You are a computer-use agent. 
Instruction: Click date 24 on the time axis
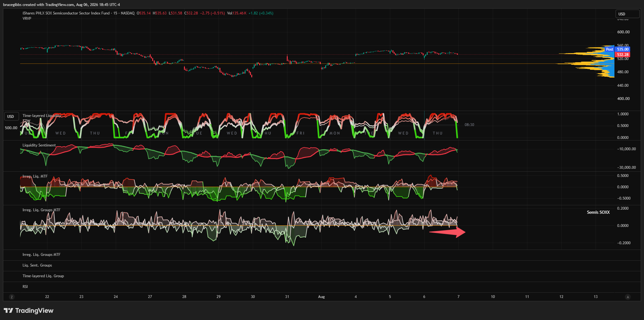tap(116, 297)
